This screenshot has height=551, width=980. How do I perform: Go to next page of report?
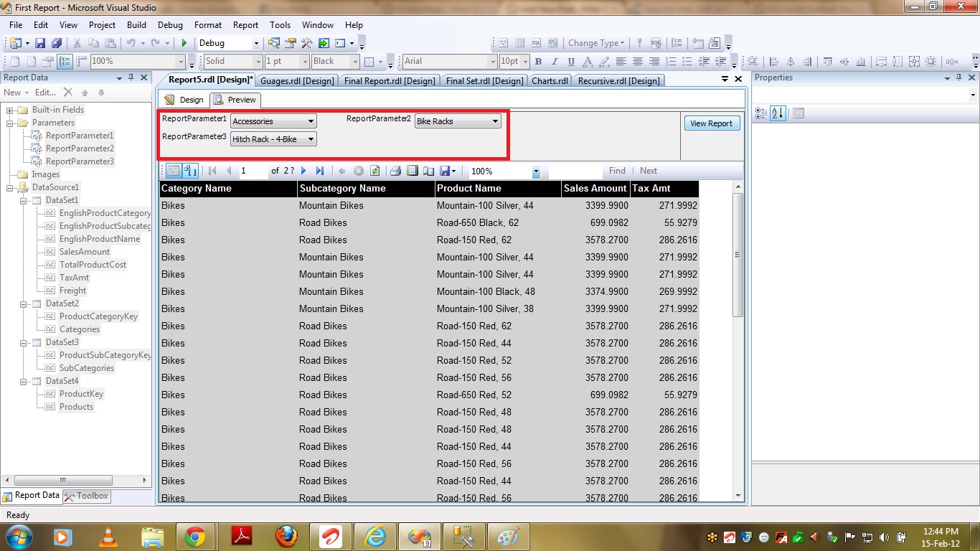[x=303, y=171]
